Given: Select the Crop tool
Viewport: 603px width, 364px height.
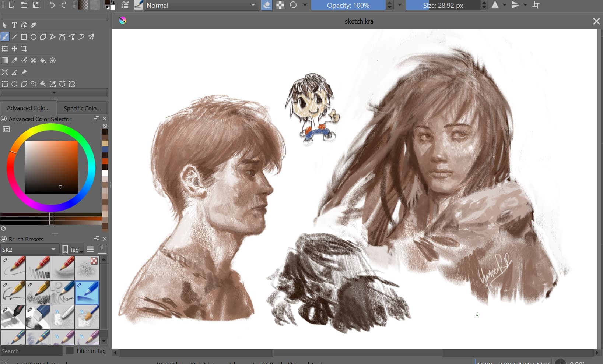Looking at the screenshot, I should click(x=24, y=49).
